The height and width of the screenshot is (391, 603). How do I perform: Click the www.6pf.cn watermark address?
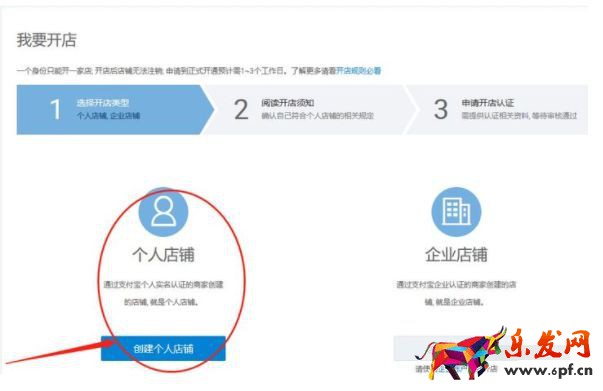tap(549, 371)
